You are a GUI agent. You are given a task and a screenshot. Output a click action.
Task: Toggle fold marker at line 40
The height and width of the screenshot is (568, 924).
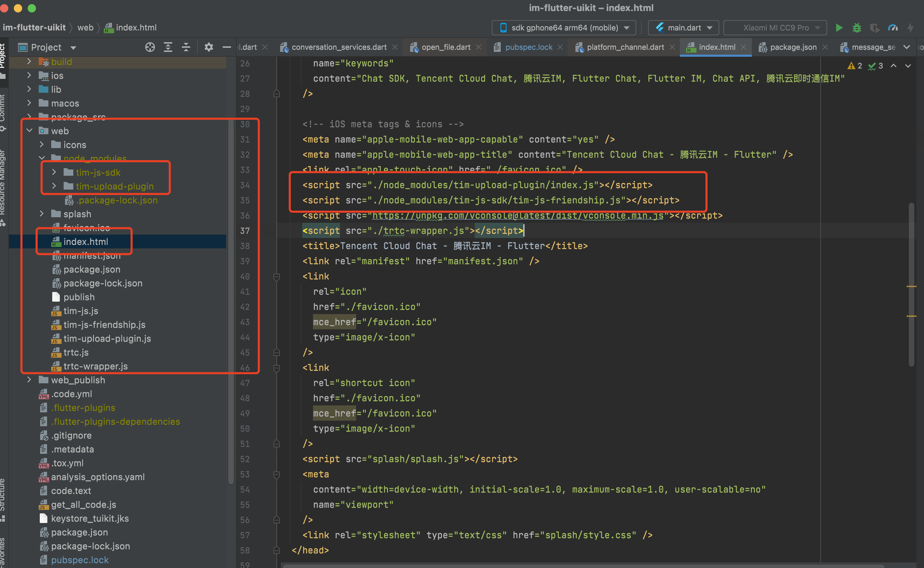(x=277, y=277)
